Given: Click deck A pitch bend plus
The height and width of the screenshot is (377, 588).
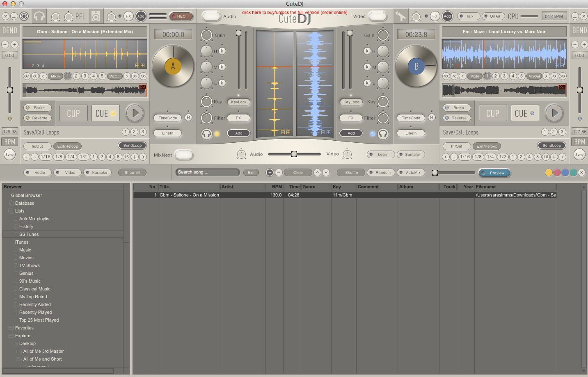Looking at the screenshot, I should 14,44.
